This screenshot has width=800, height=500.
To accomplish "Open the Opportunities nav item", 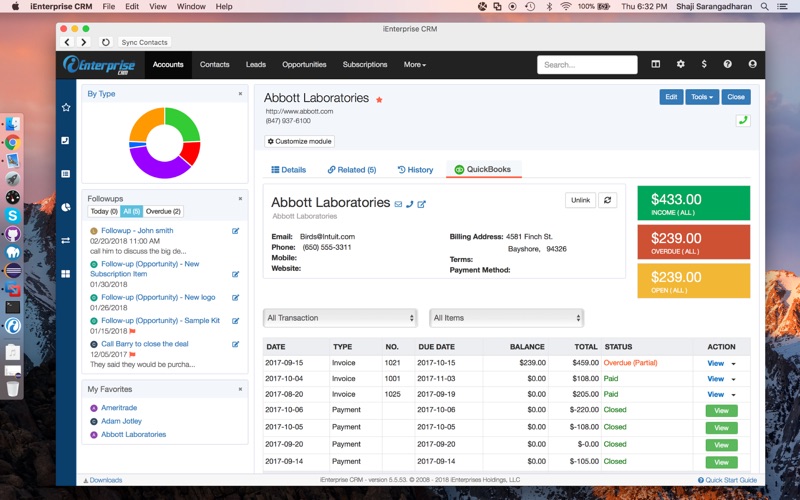I will pyautogui.click(x=304, y=65).
